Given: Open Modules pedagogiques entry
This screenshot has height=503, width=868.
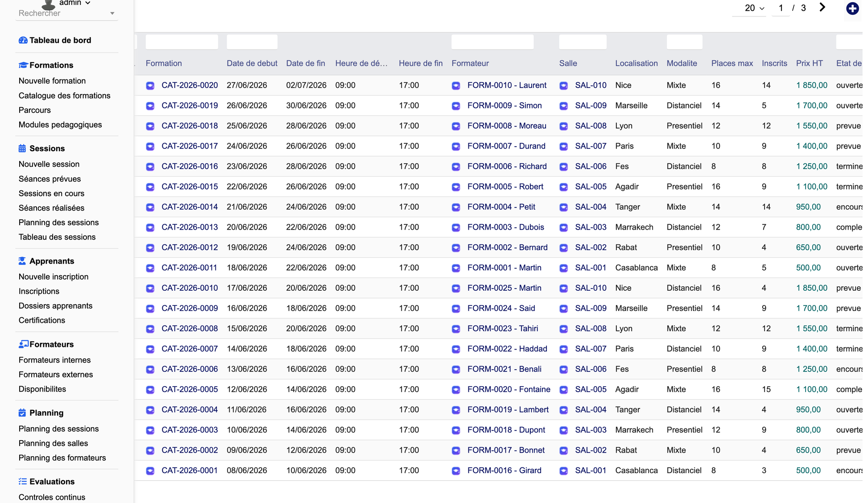Looking at the screenshot, I should [60, 124].
